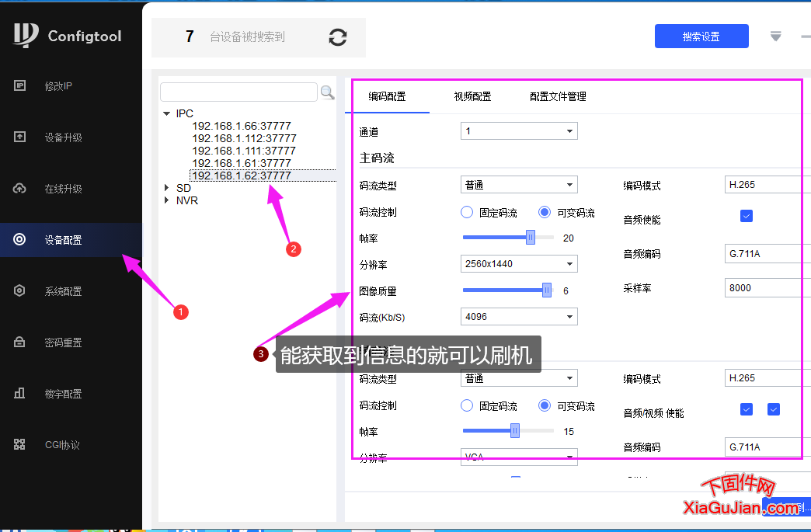
Task: Select device 192.168.1.62:37777
Action: click(x=242, y=176)
